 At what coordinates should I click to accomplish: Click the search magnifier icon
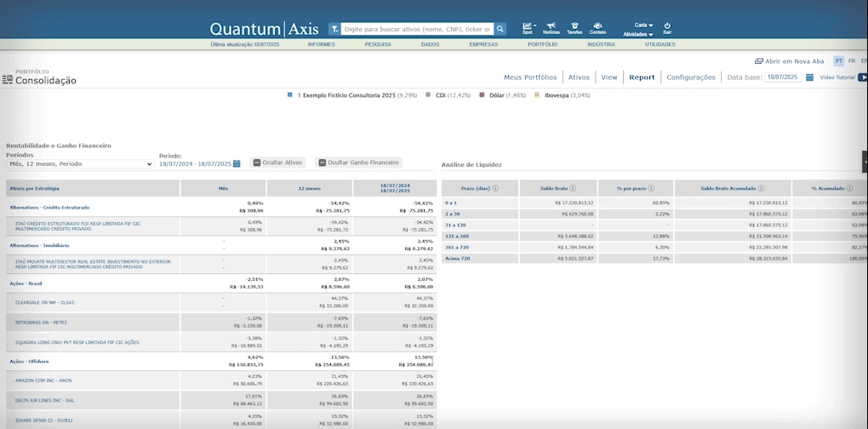(x=500, y=29)
